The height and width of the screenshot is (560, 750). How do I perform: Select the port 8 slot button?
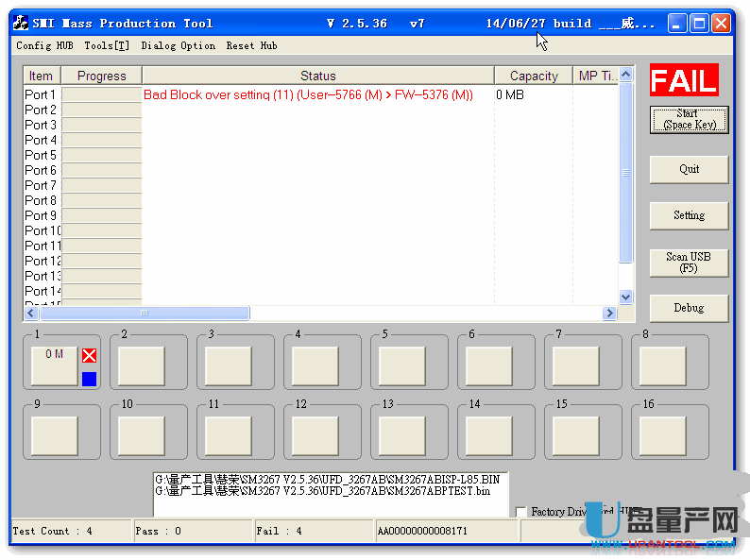[663, 365]
